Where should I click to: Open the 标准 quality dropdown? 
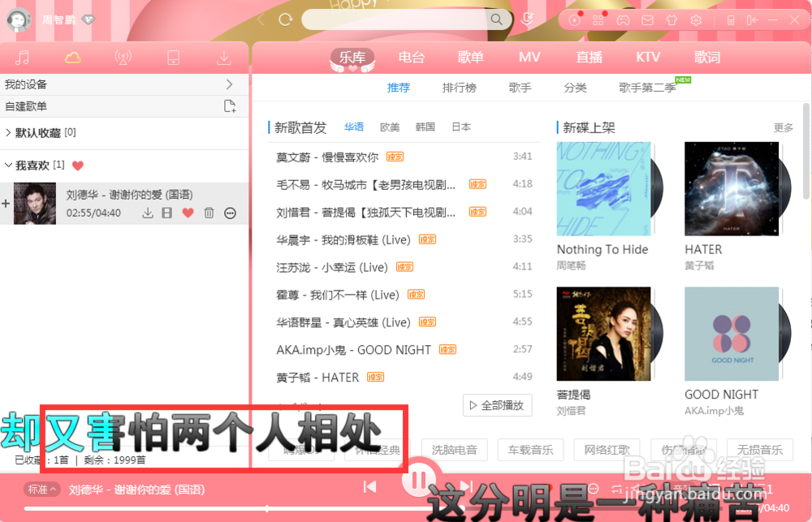point(42,490)
